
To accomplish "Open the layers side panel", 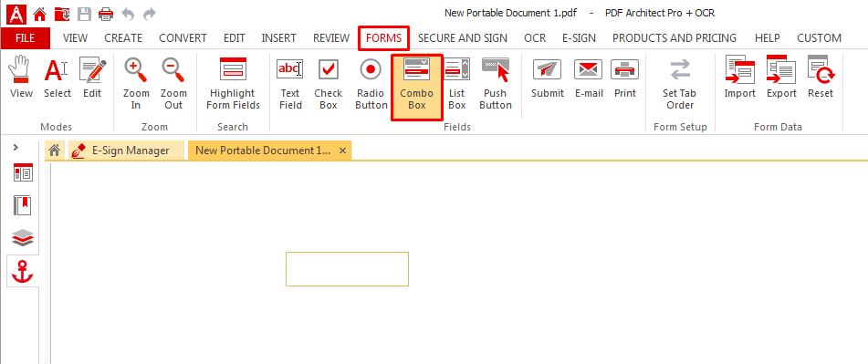I will (x=23, y=239).
